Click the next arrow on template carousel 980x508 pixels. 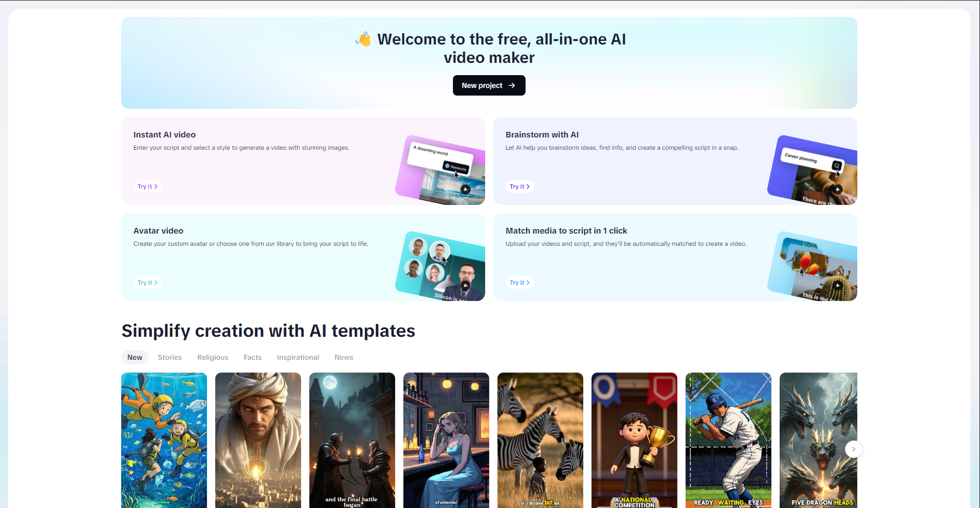[853, 449]
